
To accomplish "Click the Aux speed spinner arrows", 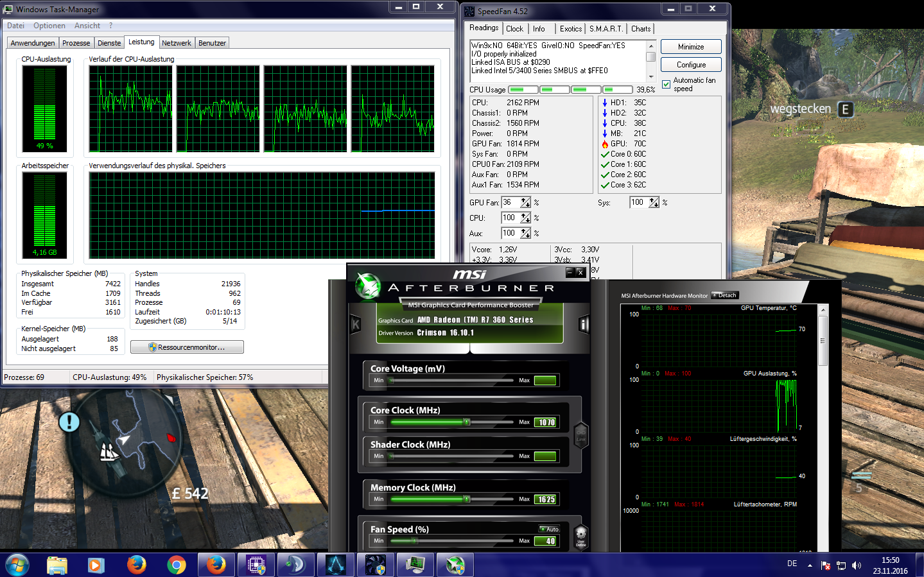I will (x=525, y=234).
